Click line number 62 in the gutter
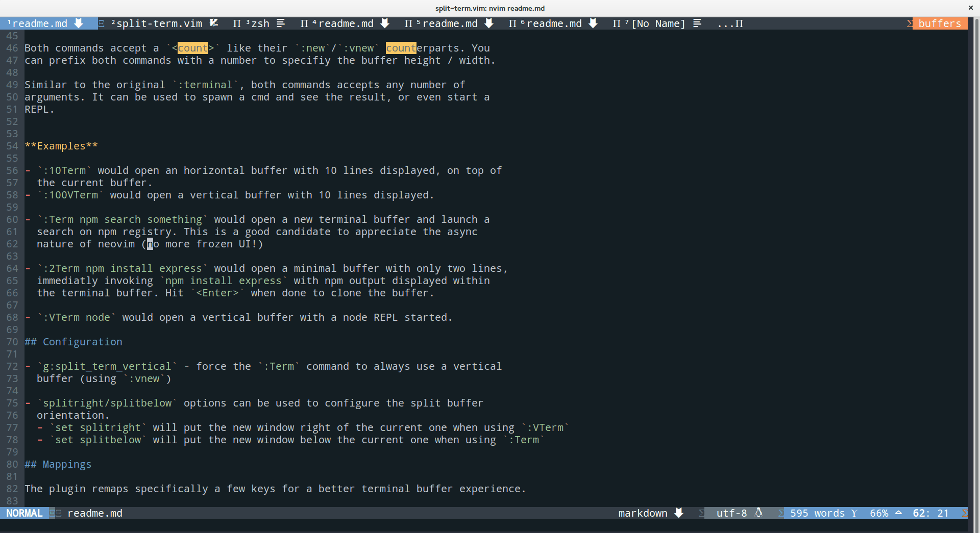The width and height of the screenshot is (980, 533). click(12, 244)
